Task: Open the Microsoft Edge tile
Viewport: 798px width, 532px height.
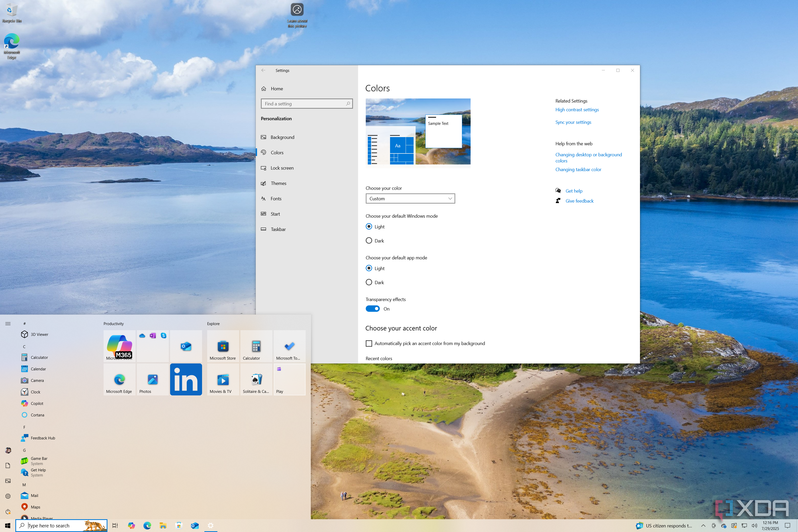Action: [x=119, y=379]
